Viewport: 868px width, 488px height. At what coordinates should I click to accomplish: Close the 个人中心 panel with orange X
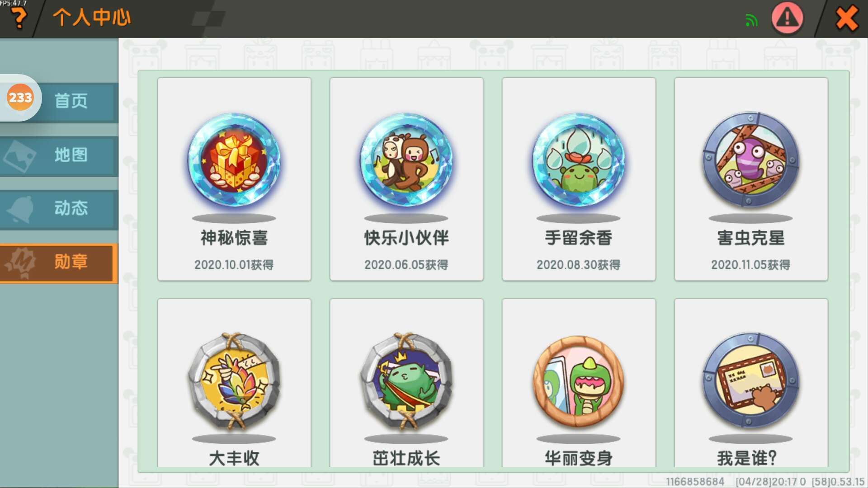point(847,18)
